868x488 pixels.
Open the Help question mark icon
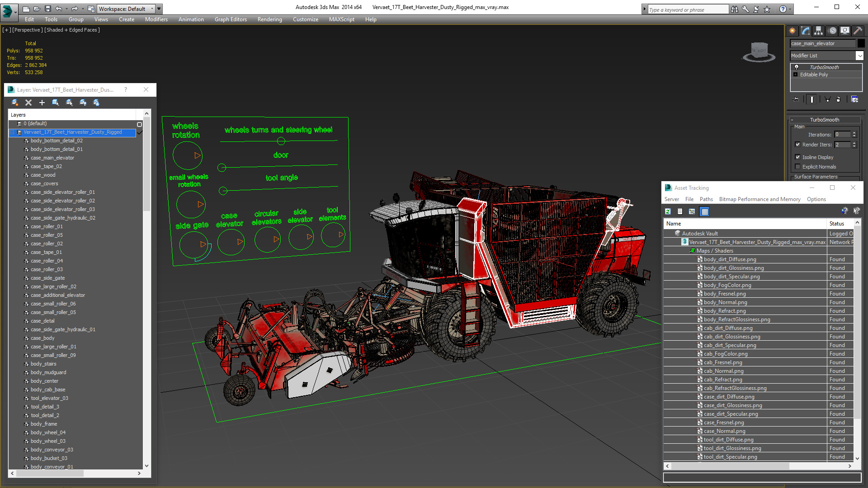783,9
